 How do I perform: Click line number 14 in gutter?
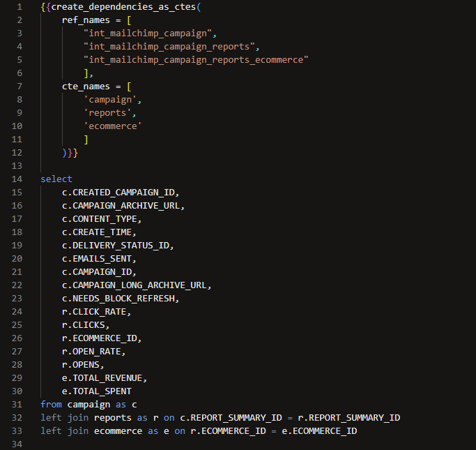(x=17, y=179)
